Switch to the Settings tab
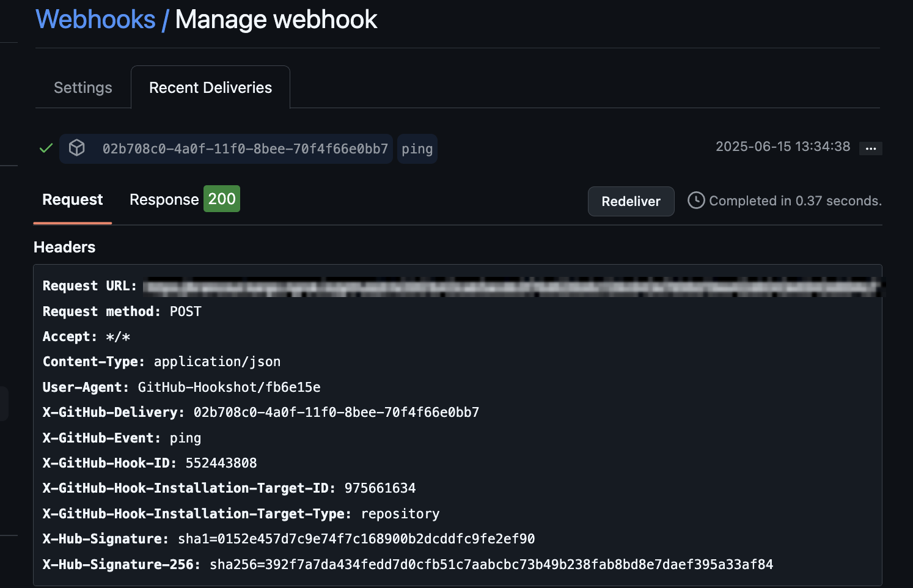Image resolution: width=913 pixels, height=588 pixels. coord(83,88)
